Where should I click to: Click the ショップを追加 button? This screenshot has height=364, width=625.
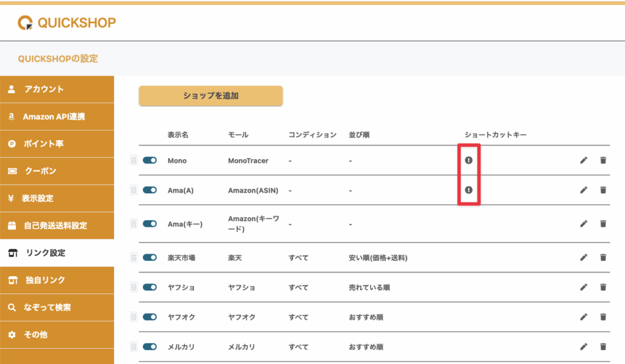pyautogui.click(x=211, y=96)
